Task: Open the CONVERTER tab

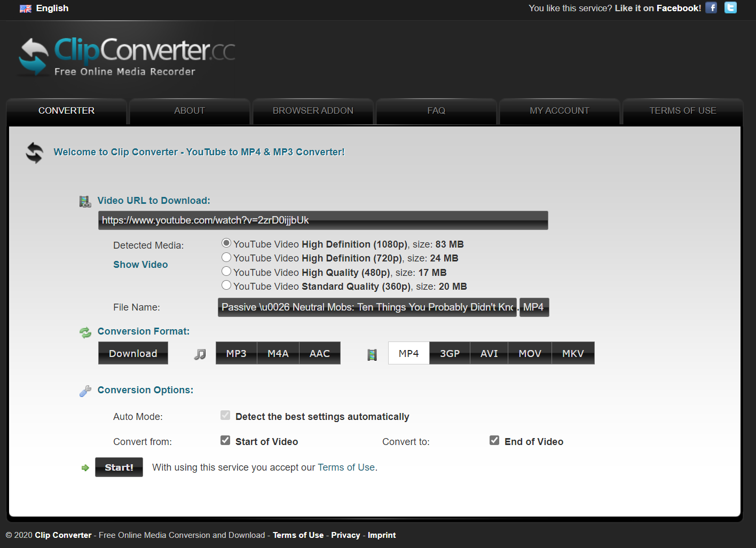Action: 66,111
